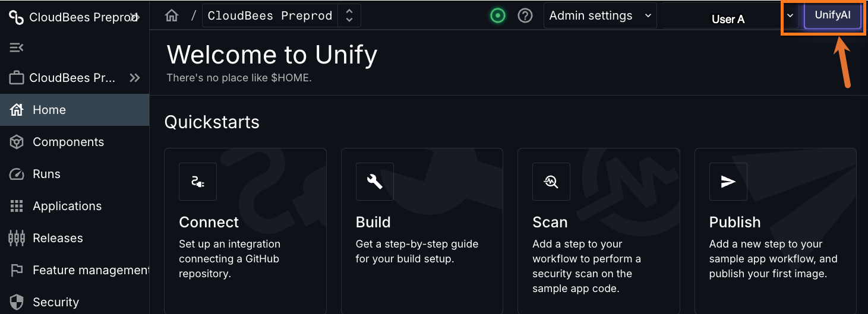The height and width of the screenshot is (314, 868).
Task: Open Security in the sidebar
Action: coord(74,302)
